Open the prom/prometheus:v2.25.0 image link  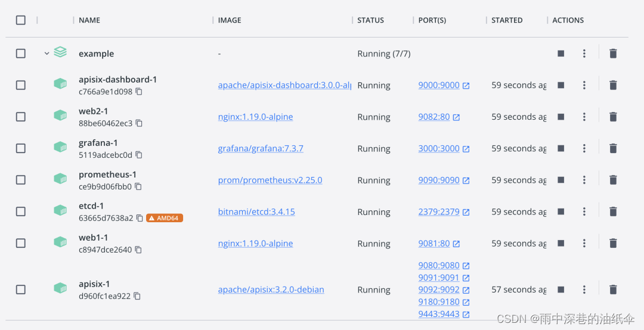270,180
